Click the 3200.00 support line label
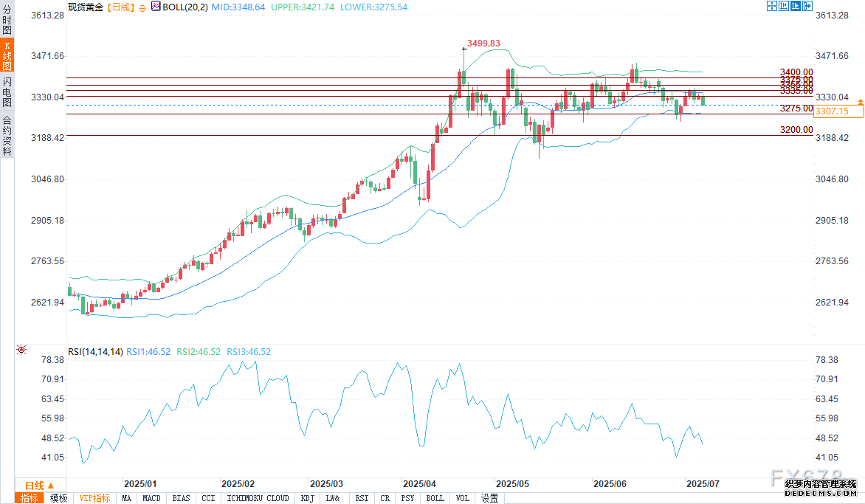The height and width of the screenshot is (504, 865). 796,130
